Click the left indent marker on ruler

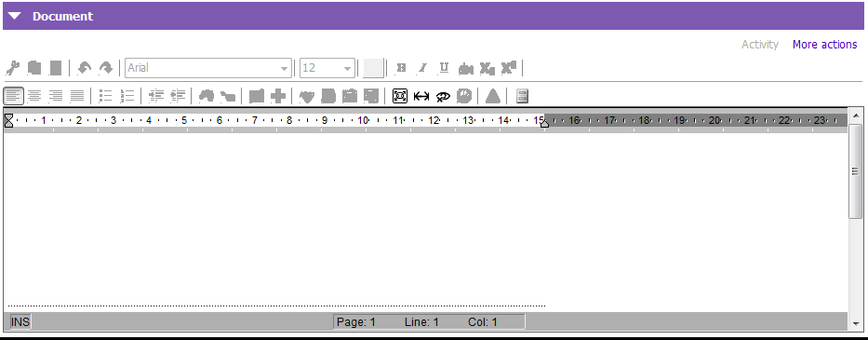pyautogui.click(x=8, y=120)
